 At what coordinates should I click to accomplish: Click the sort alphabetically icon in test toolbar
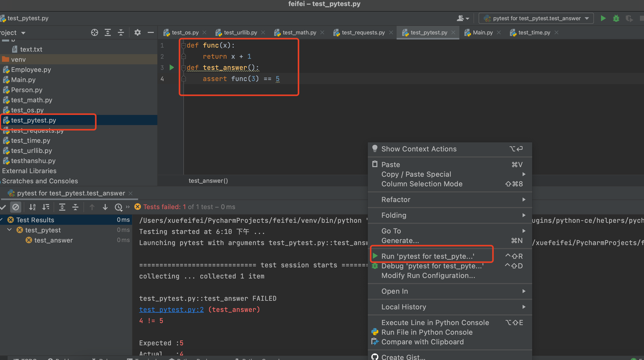point(32,207)
